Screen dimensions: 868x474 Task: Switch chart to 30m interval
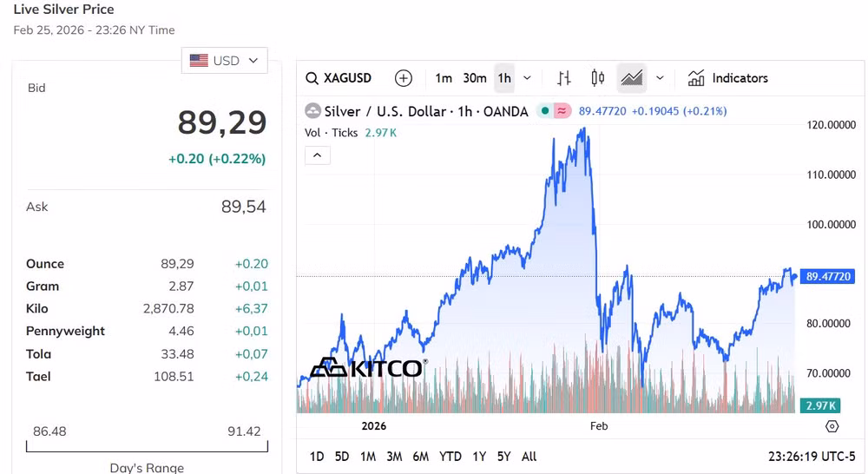pos(475,78)
